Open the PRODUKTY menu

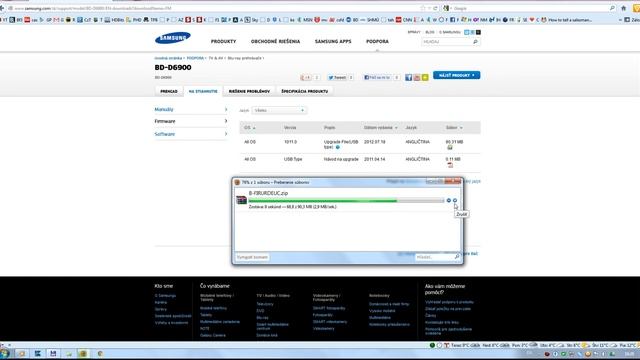[223, 41]
